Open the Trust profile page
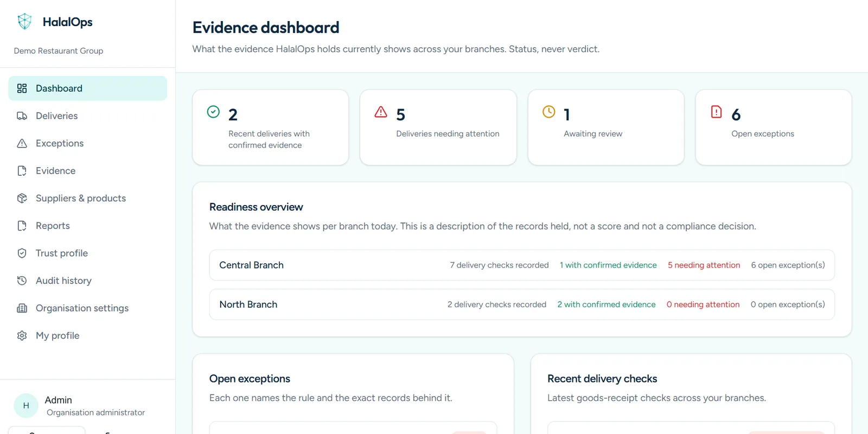Image resolution: width=868 pixels, height=434 pixels. click(87, 253)
